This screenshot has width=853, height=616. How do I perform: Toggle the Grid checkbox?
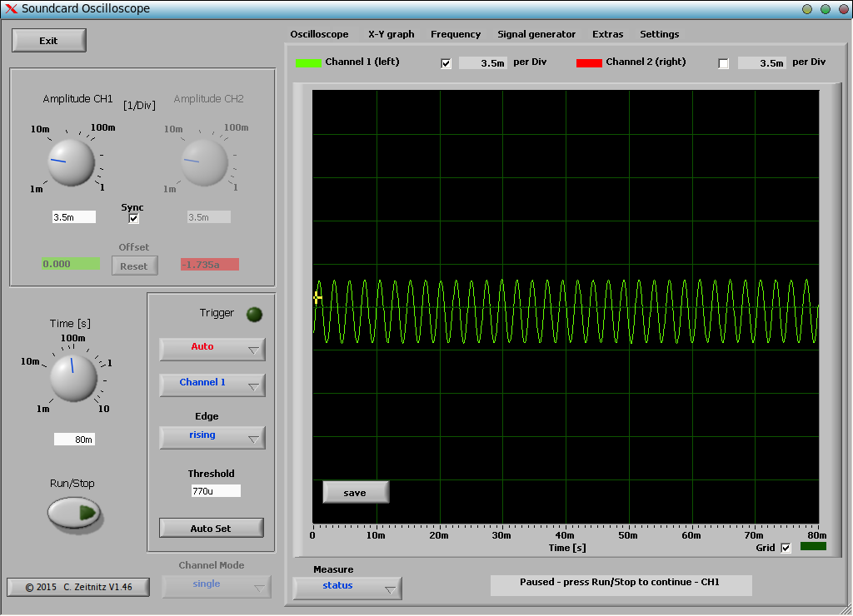[x=786, y=548]
